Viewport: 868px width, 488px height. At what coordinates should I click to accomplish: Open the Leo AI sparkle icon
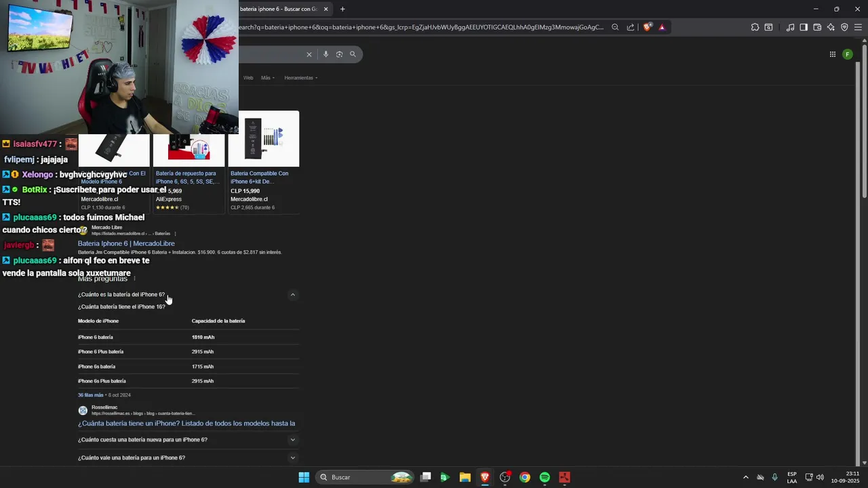pyautogui.click(x=831, y=27)
